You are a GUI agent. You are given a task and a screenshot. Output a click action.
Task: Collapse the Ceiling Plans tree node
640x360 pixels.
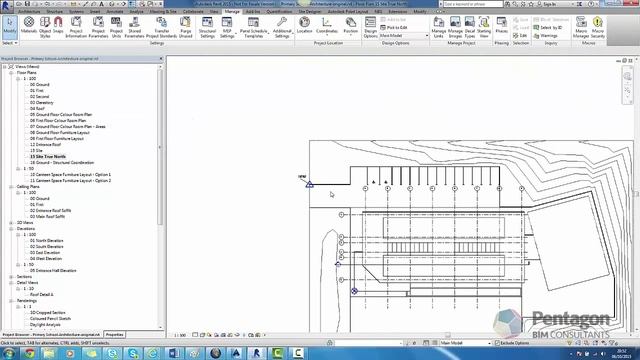coord(11,187)
